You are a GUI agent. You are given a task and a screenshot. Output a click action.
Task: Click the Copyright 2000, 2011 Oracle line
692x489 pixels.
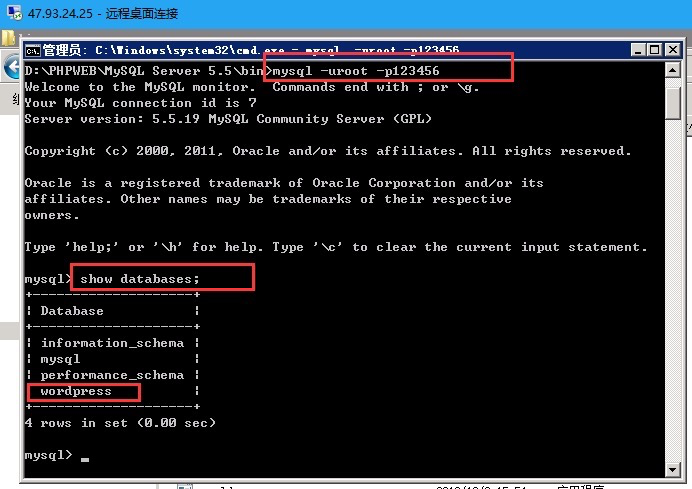[x=328, y=151]
